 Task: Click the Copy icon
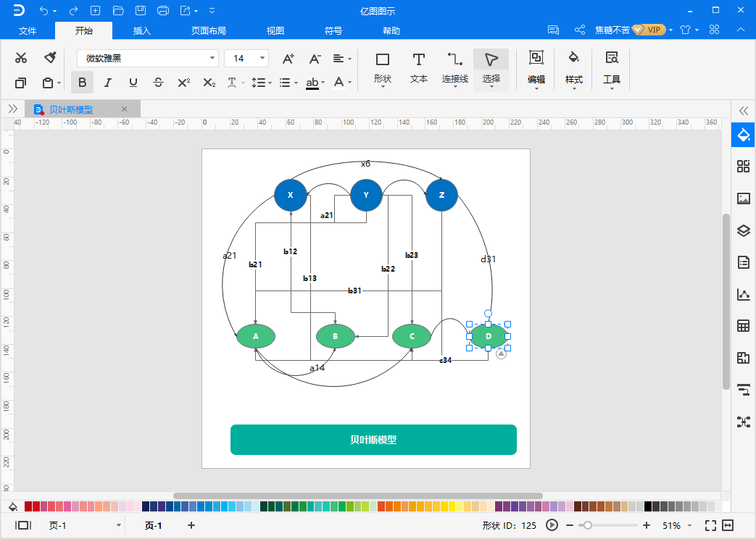point(20,83)
